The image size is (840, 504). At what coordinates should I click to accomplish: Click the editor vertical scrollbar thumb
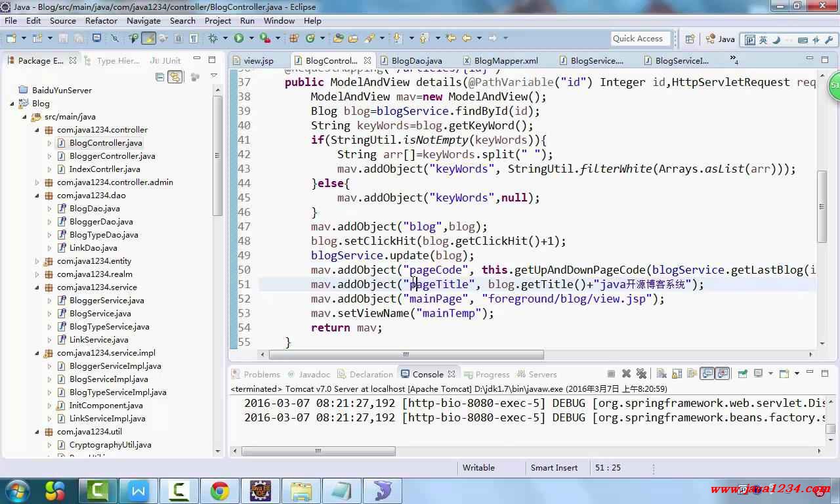pos(822,206)
